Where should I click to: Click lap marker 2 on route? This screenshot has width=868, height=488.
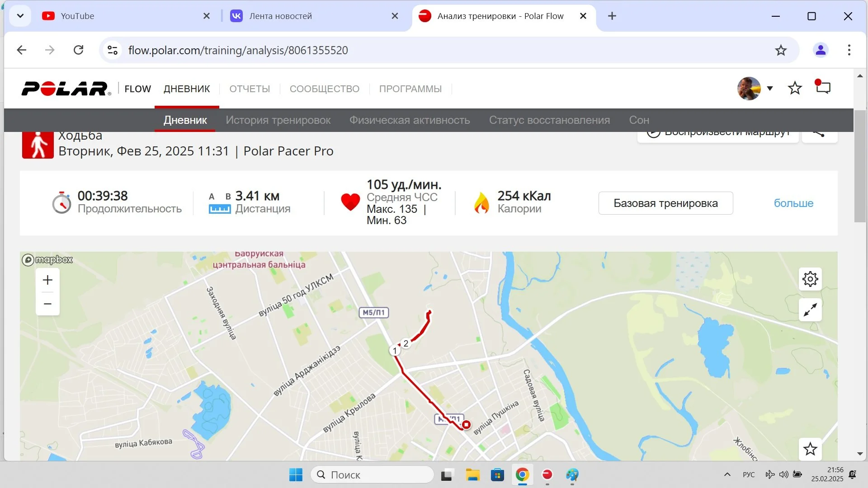(x=406, y=343)
